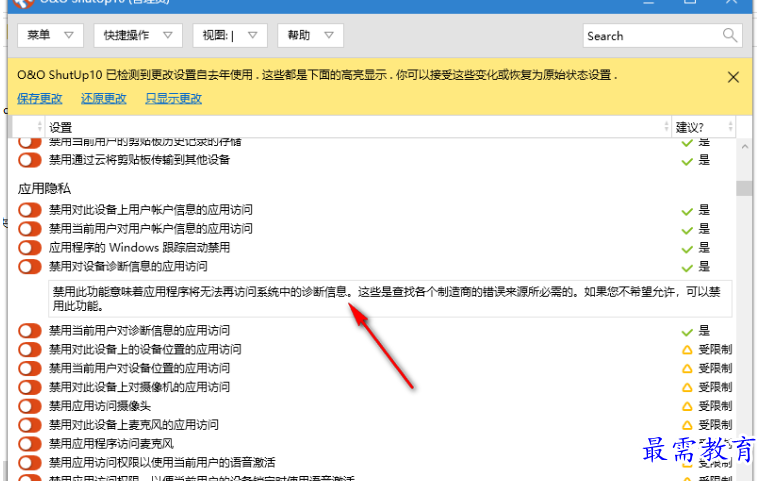Click green check for 应用程序的 Windows 跟踪启动禁用
764x481 pixels.
687,249
